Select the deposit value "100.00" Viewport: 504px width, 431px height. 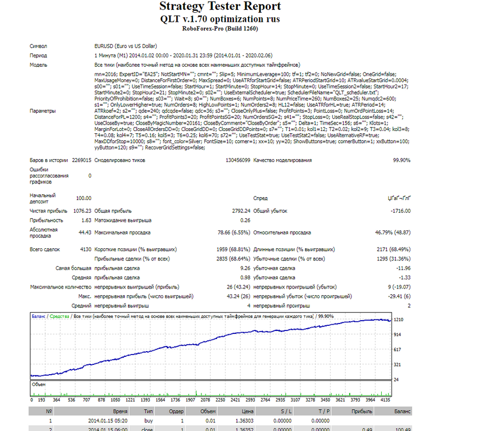pyautogui.click(x=84, y=198)
